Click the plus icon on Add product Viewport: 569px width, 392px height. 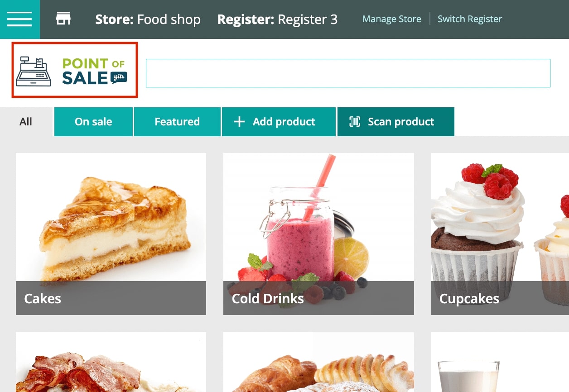point(239,122)
